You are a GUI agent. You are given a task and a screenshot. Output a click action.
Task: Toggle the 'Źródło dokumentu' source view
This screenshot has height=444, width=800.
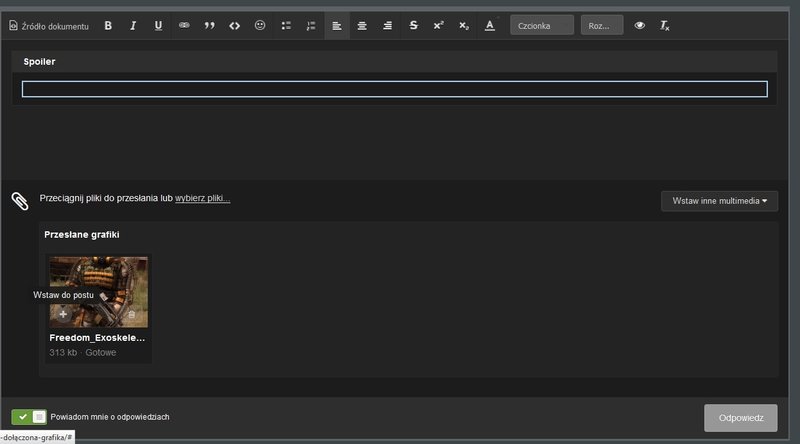tap(50, 26)
